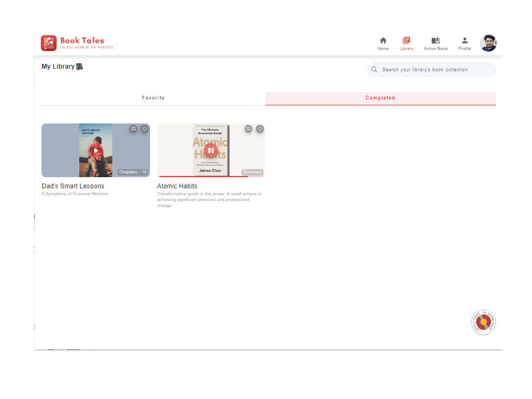The width and height of the screenshot is (532, 399).
Task: Go to Home in navigation
Action: [383, 44]
